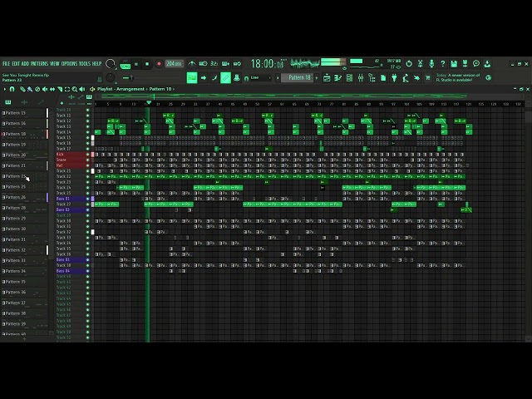Open the chat speech bubble icon
This screenshot has width=532, height=399.
[476, 64]
